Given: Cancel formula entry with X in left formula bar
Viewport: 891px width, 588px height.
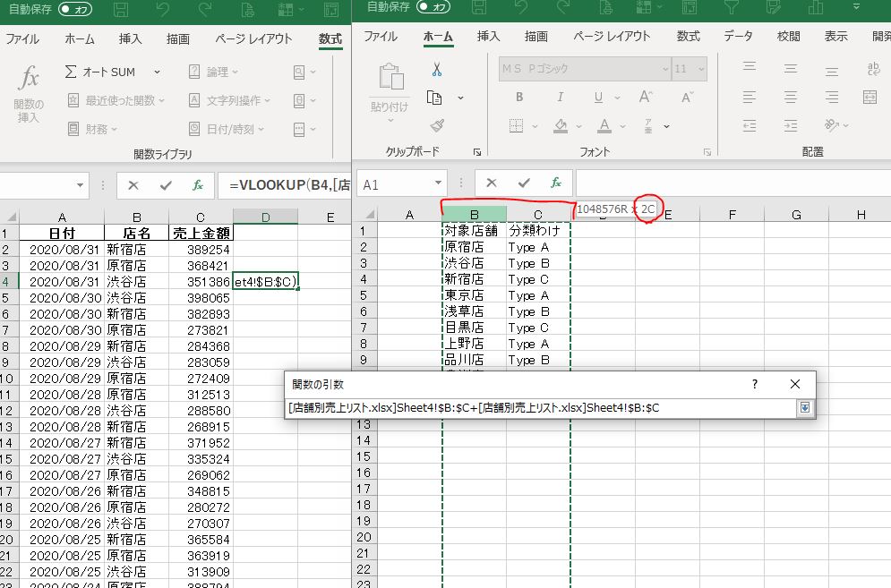Looking at the screenshot, I should pos(133,185).
